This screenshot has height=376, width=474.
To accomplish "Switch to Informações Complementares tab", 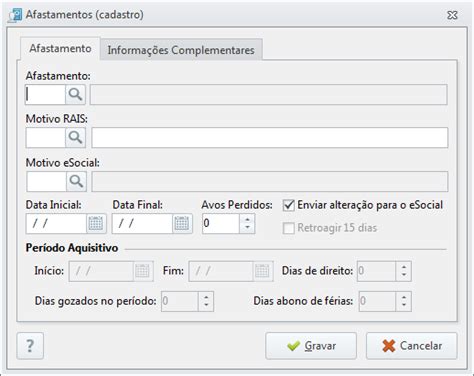I will [x=181, y=50].
